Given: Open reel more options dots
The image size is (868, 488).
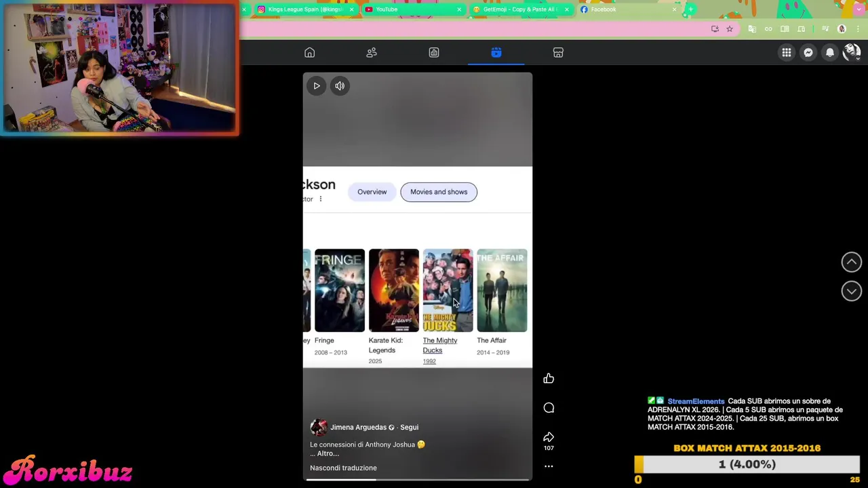Looking at the screenshot, I should [x=549, y=466].
